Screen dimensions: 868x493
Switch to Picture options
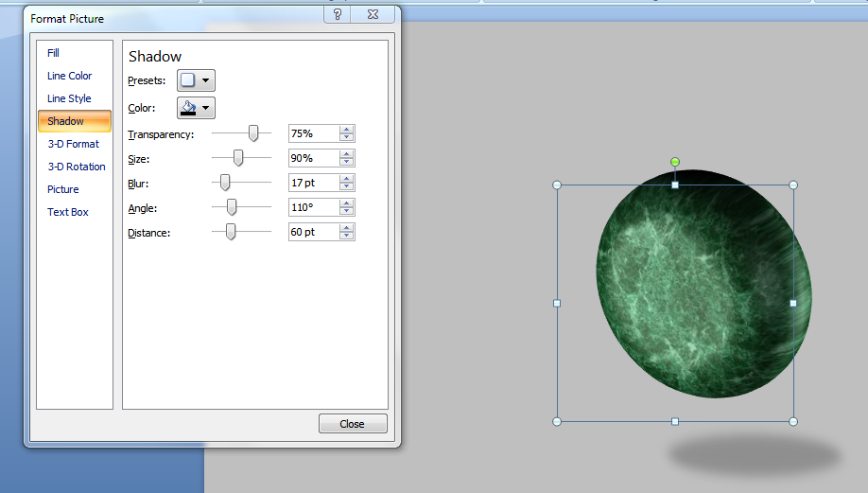tap(63, 189)
